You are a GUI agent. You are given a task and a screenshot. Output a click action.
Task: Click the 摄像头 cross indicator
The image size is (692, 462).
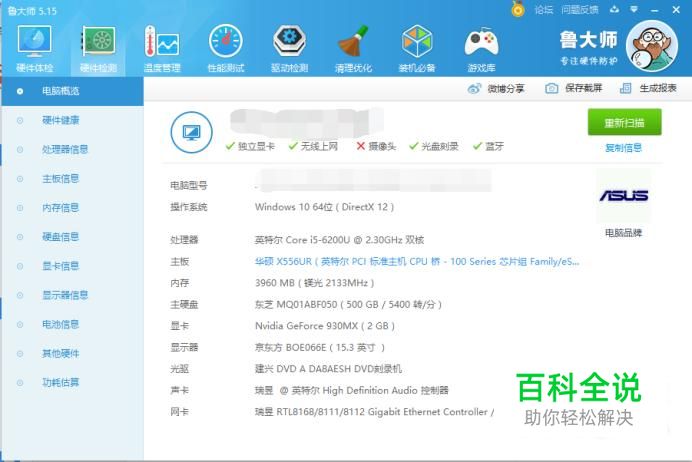coord(376,146)
